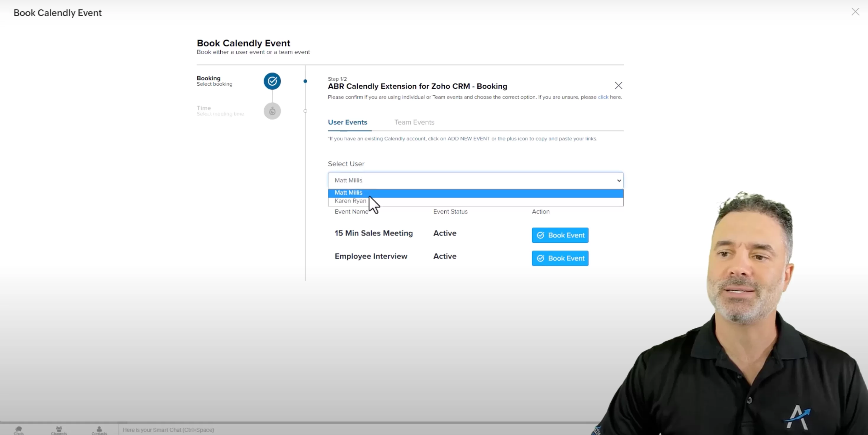
Task: Choose Matt Millis highlighted option
Action: coord(348,193)
